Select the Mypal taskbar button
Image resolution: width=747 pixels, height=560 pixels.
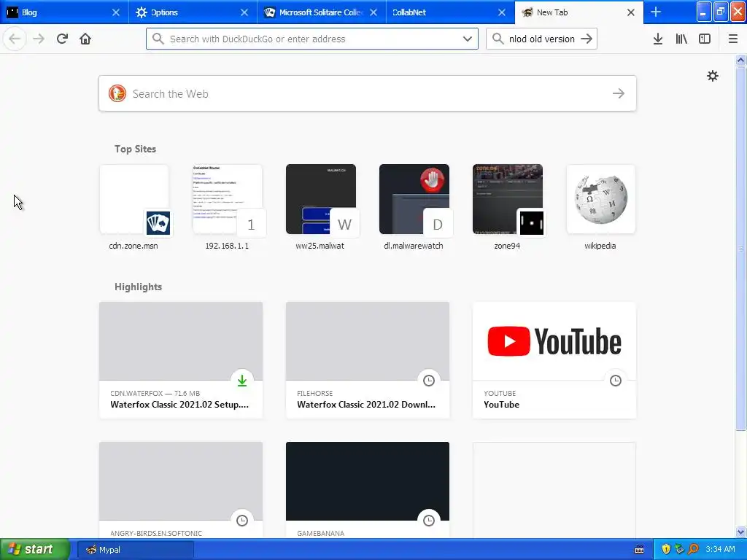tap(135, 550)
